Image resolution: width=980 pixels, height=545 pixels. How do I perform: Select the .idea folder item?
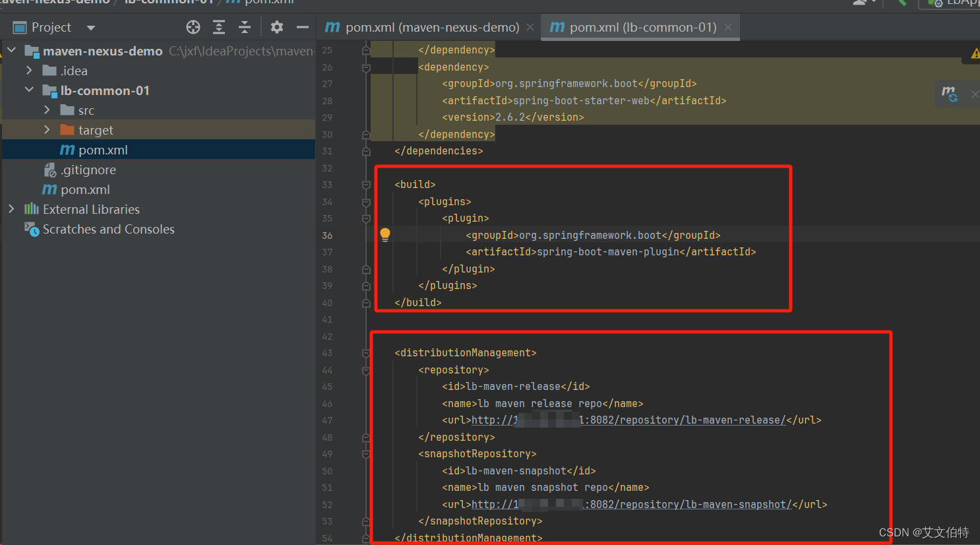(x=74, y=71)
